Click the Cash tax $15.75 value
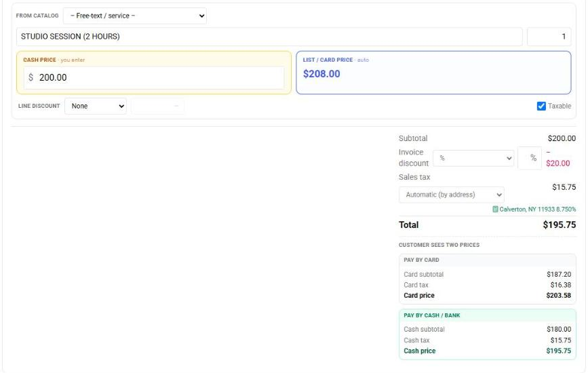This screenshot has height=373, width=588. [x=561, y=340]
